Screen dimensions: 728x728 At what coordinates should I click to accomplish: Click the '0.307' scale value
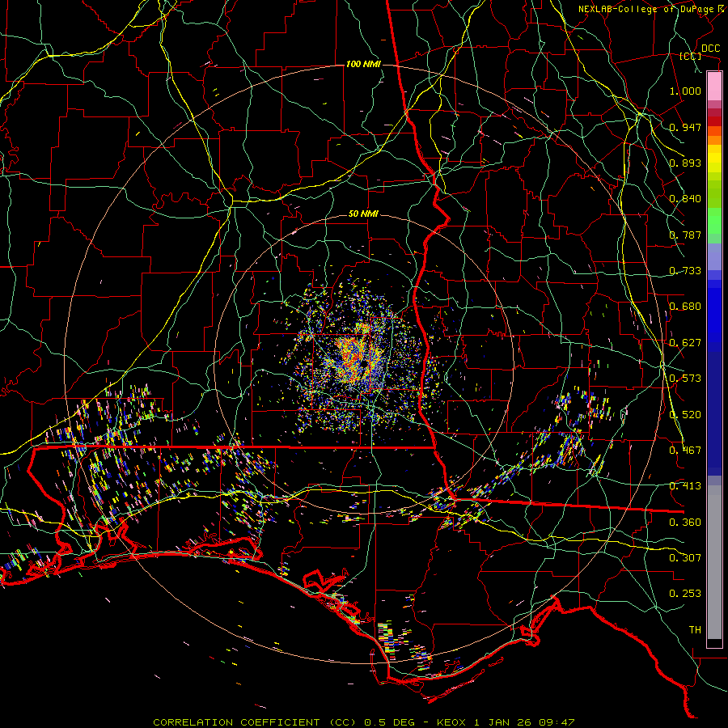(x=685, y=558)
